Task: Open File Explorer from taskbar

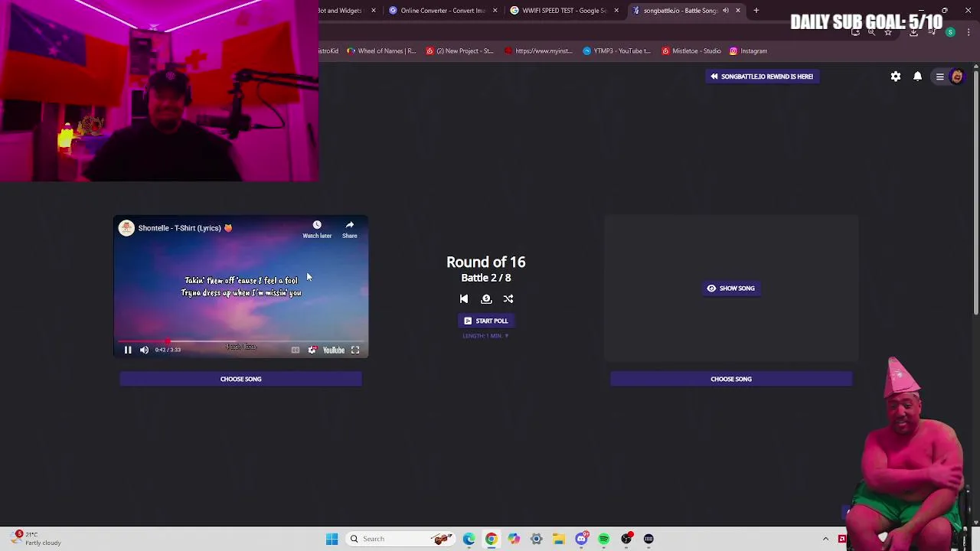Action: click(559, 539)
